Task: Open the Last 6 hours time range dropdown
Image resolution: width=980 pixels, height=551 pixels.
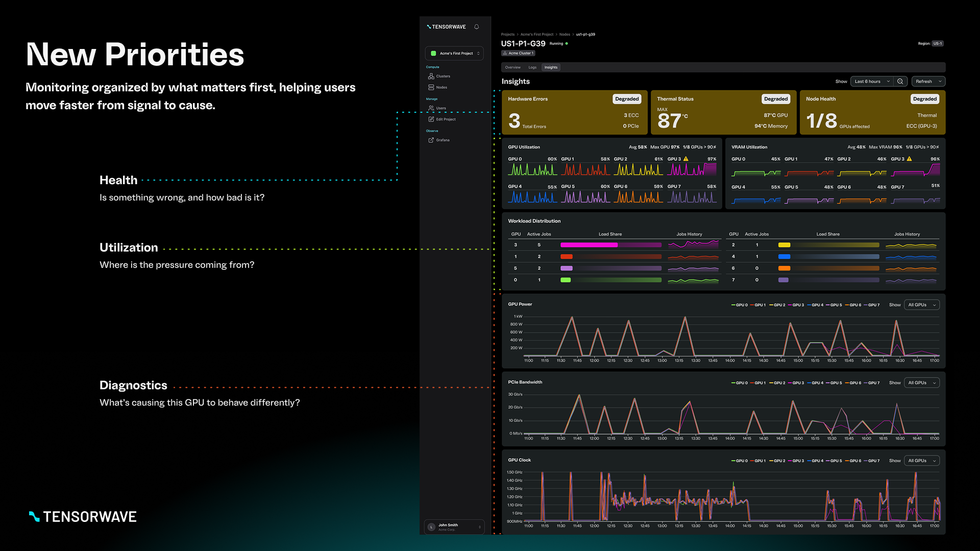Action: point(871,82)
